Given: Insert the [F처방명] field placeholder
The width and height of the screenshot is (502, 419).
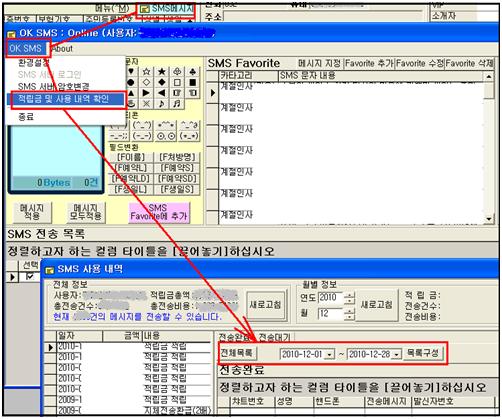Looking at the screenshot, I should [177, 157].
